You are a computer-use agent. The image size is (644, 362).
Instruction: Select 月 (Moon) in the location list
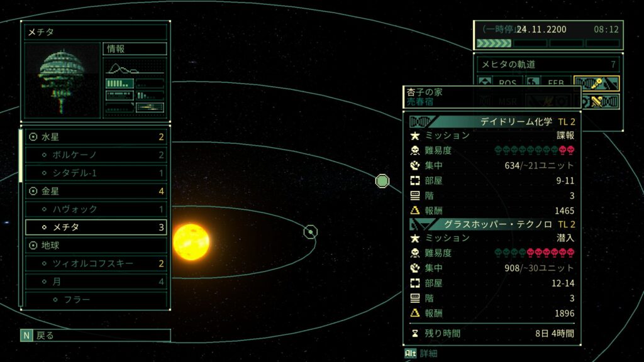pos(96,281)
